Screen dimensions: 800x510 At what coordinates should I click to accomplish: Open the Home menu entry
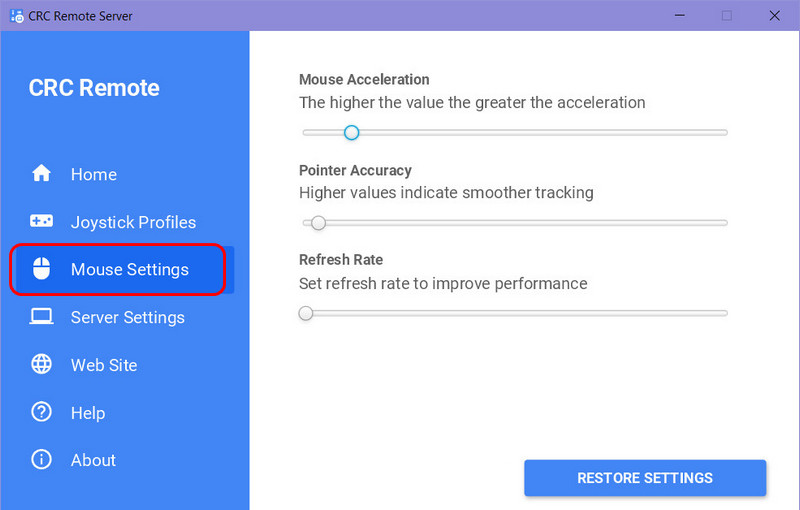(x=94, y=174)
